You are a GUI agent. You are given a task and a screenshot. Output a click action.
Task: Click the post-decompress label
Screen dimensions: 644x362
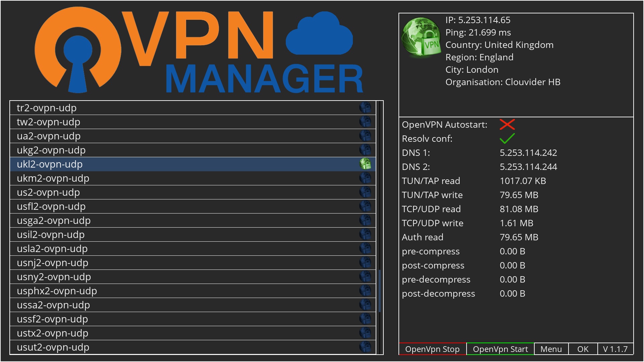point(438,294)
